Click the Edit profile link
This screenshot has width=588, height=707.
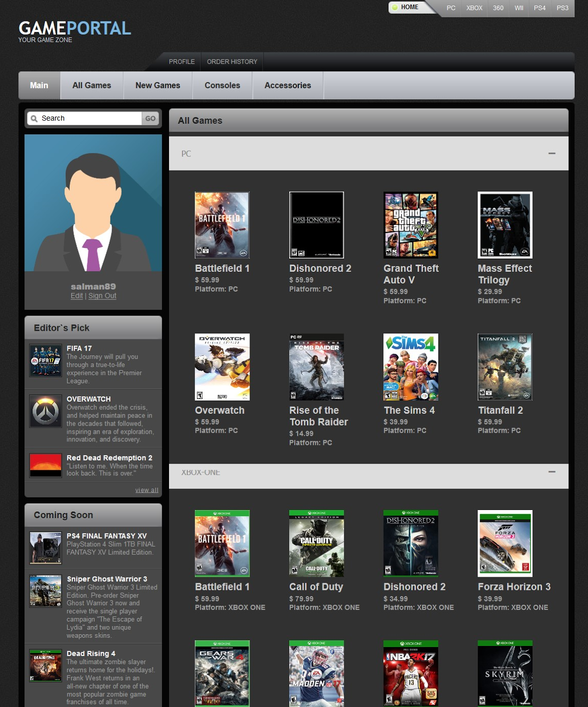pyautogui.click(x=77, y=296)
